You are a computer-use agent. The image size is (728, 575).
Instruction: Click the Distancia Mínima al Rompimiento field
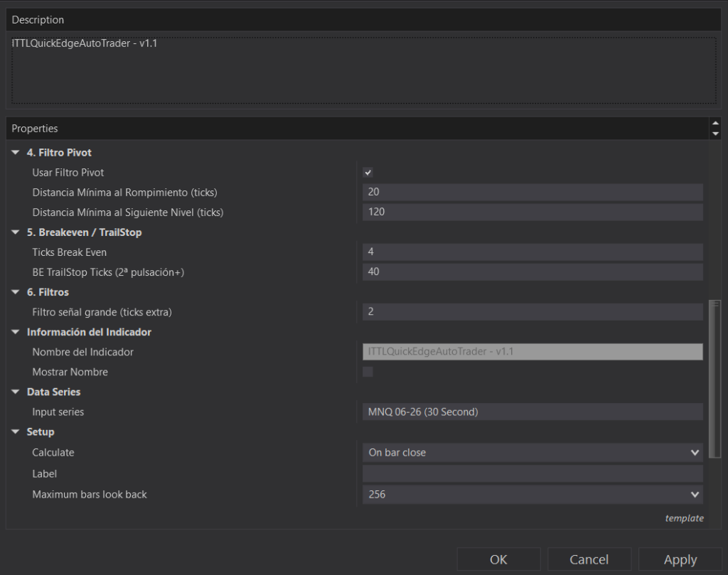click(532, 192)
